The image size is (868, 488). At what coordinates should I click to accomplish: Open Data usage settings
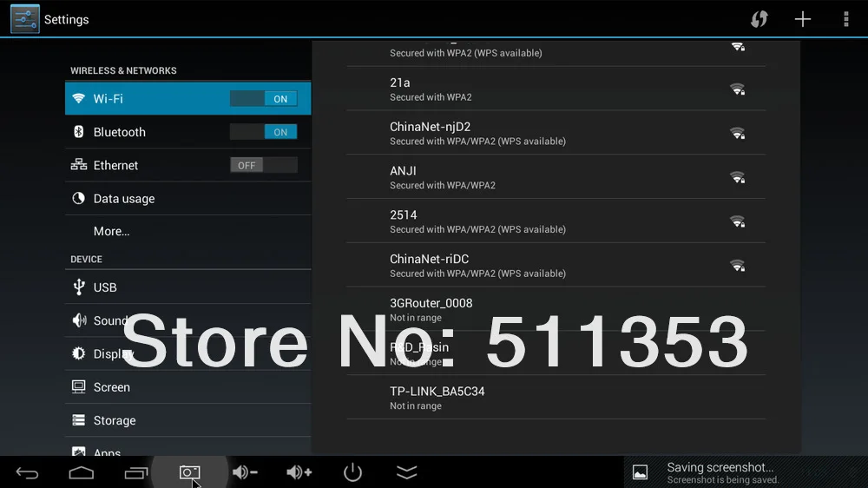point(187,198)
